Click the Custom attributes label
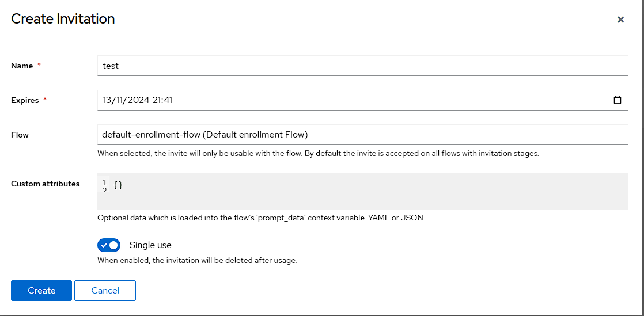The height and width of the screenshot is (316, 644). (x=46, y=184)
